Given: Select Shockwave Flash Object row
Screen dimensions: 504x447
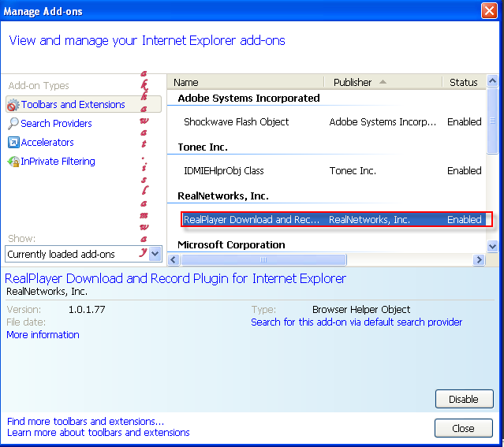Looking at the screenshot, I should (327, 121).
